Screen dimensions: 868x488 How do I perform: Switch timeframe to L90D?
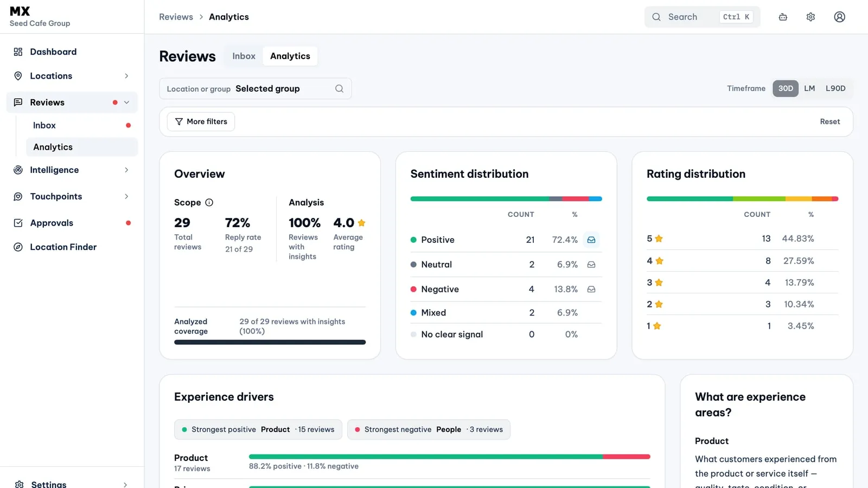pos(835,88)
